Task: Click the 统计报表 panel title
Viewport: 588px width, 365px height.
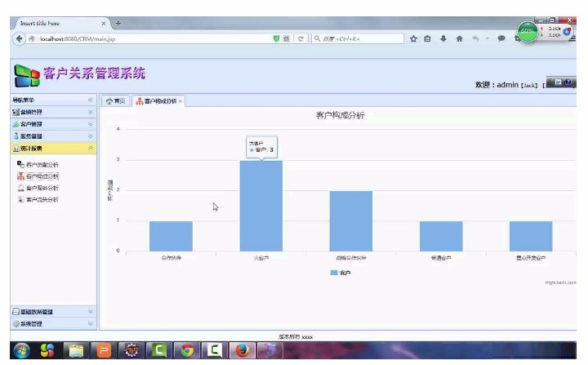Action: click(31, 149)
